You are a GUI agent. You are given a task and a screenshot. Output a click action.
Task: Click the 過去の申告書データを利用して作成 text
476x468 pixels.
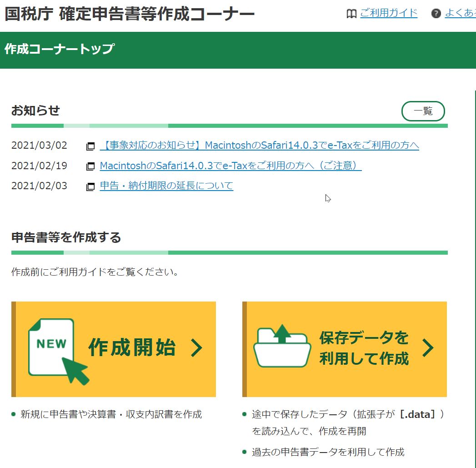click(328, 452)
